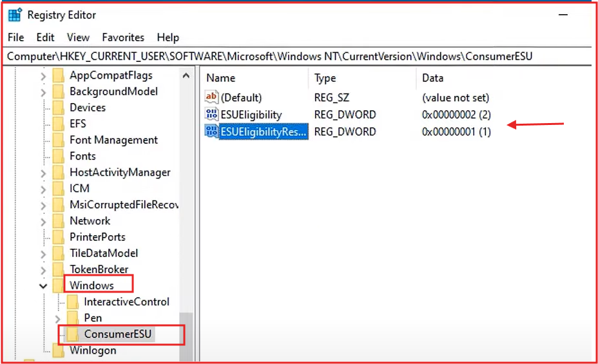This screenshot has height=364, width=598.
Task: Click the ConsumerESU folder icon
Action: pyautogui.click(x=73, y=334)
